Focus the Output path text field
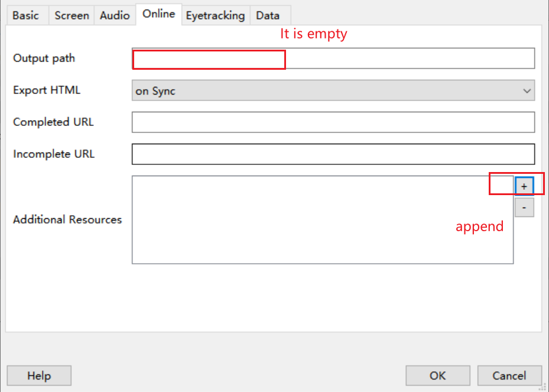This screenshot has width=549, height=392. click(333, 58)
